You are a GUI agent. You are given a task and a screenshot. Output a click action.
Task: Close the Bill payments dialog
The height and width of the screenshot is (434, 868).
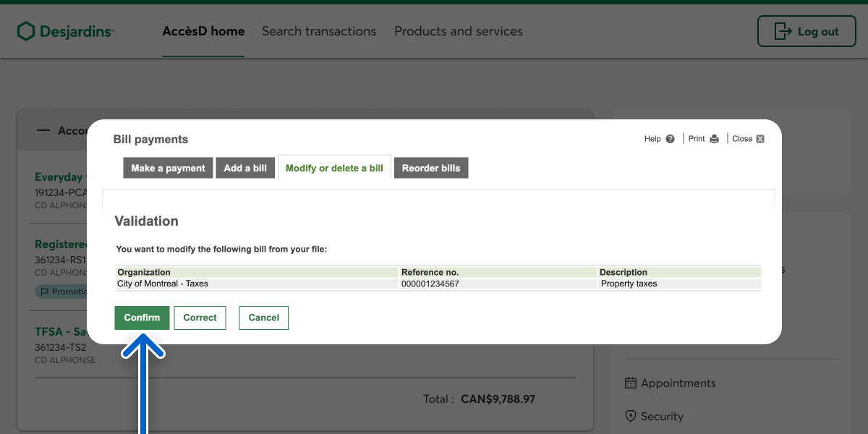tap(759, 139)
